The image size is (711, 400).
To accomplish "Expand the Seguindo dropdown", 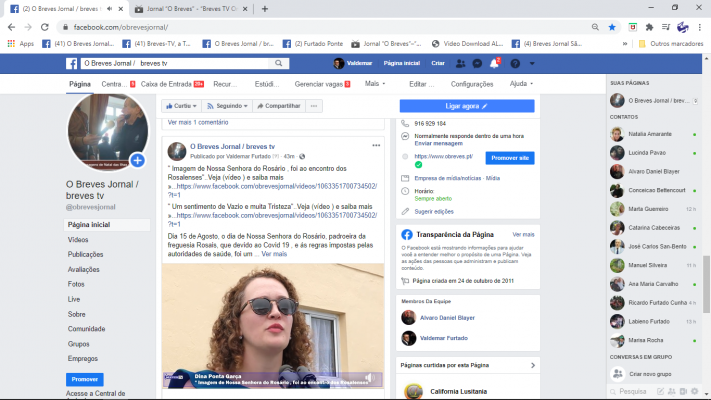I will pos(230,105).
